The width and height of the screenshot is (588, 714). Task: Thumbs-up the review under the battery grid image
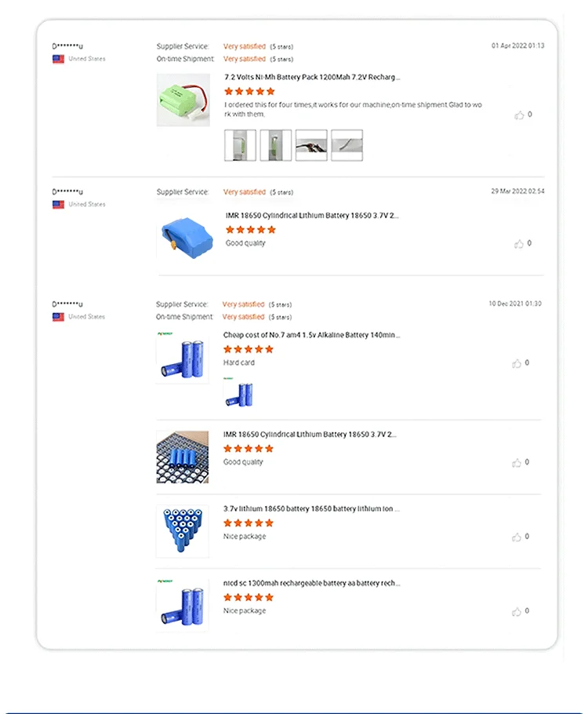click(517, 463)
